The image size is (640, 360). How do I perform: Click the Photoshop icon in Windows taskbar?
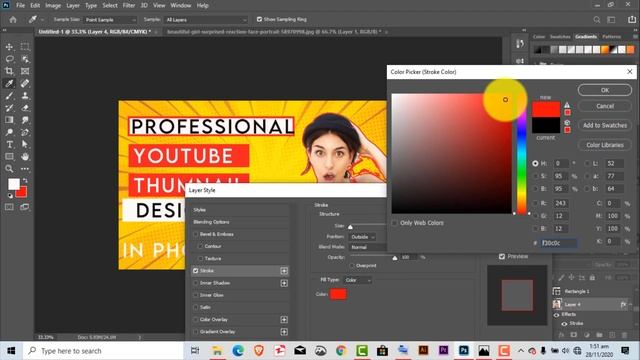(464, 351)
